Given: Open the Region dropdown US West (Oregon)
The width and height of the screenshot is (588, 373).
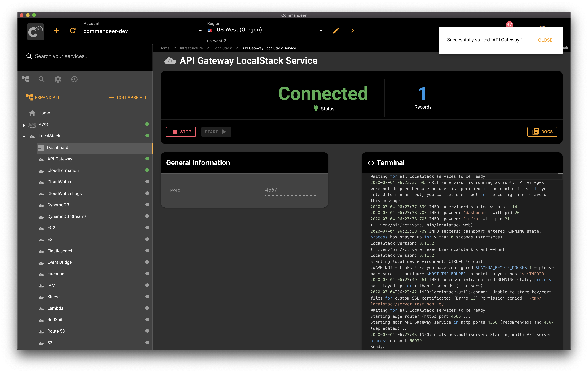Looking at the screenshot, I should 266,30.
